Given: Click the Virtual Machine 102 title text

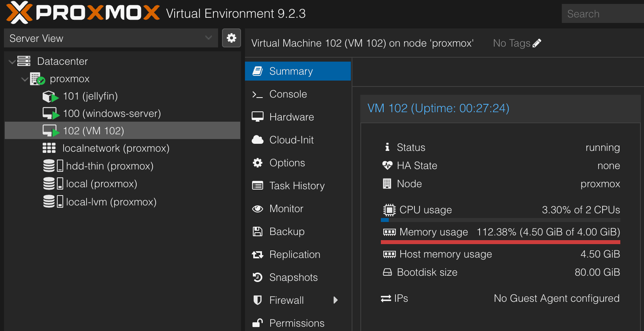Looking at the screenshot, I should pos(362,43).
